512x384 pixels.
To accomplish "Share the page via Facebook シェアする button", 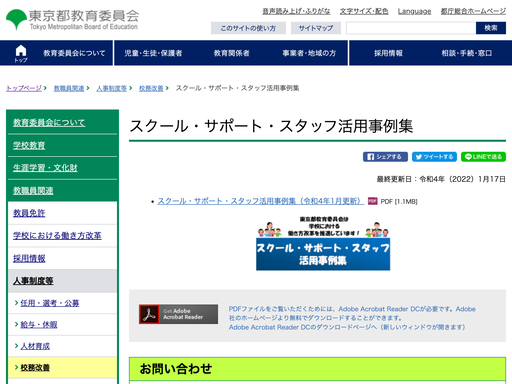I will (x=385, y=157).
